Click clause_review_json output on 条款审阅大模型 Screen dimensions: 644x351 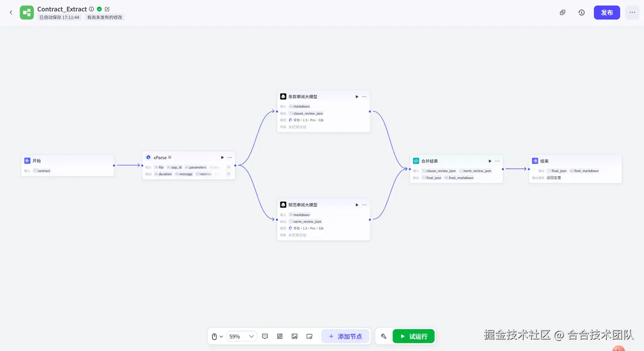pyautogui.click(x=306, y=113)
